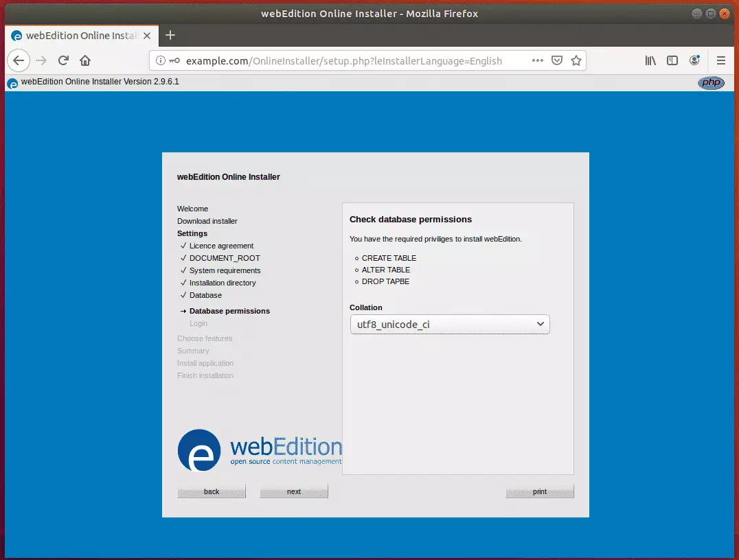Select the Database step
739x560 pixels.
pyautogui.click(x=205, y=295)
